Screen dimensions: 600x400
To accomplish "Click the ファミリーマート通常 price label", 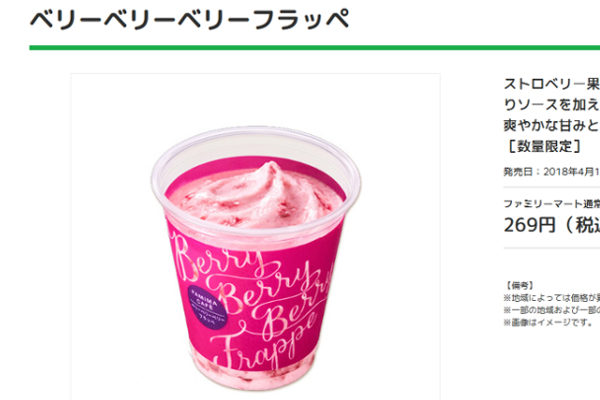I will tap(551, 204).
